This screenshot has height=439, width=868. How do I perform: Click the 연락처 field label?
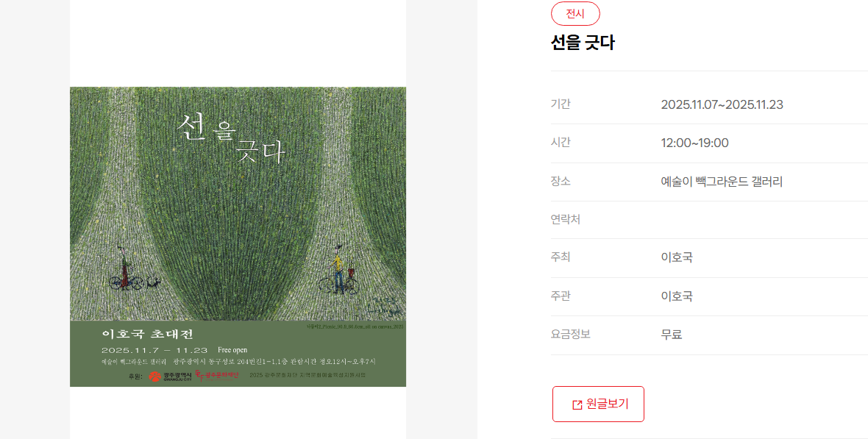(565, 219)
